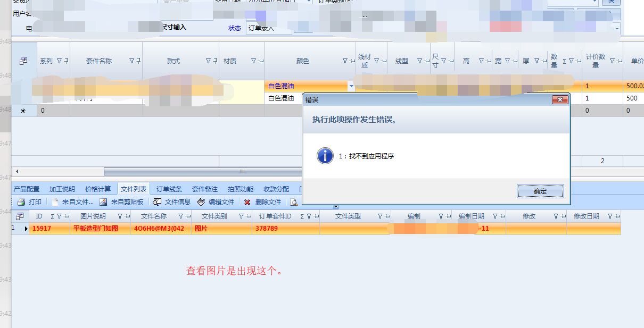Open the 订单线条 tab
Screen dimensions: 644x328
click(169, 189)
